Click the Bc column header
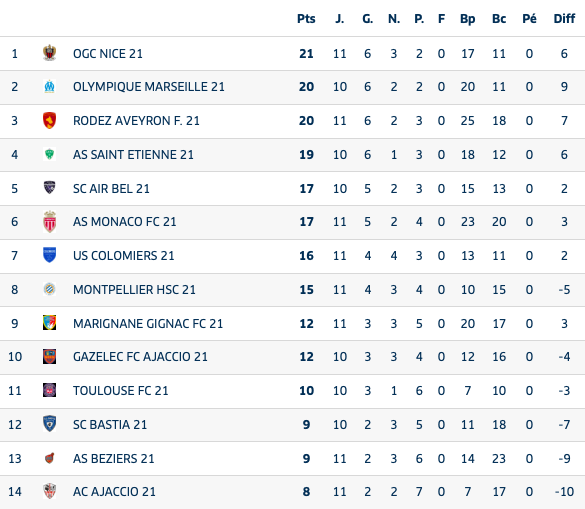 (x=499, y=19)
